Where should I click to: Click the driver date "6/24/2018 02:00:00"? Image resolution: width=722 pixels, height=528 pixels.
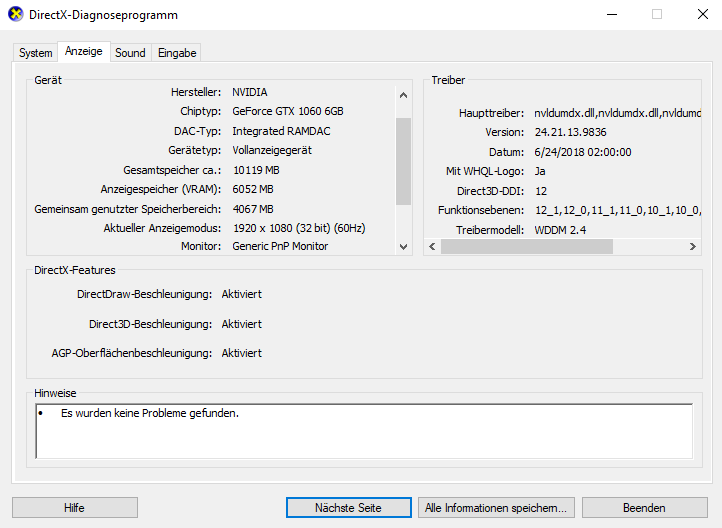(583, 152)
